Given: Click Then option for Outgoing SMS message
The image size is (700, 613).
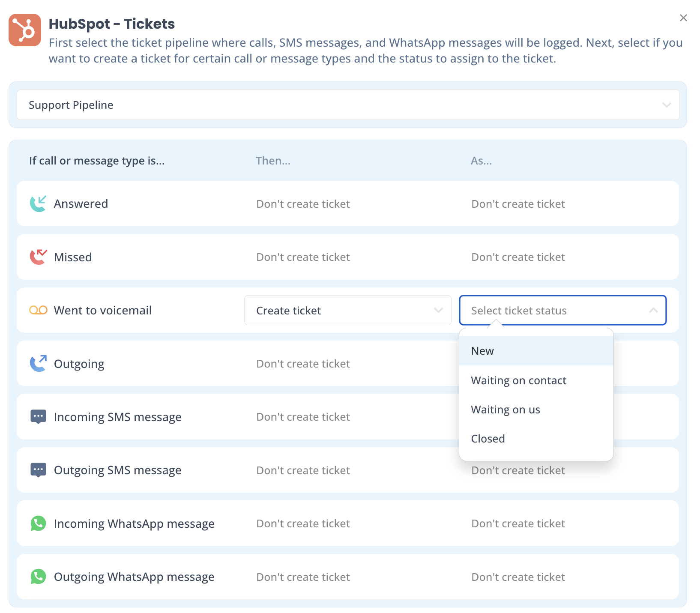Looking at the screenshot, I should pyautogui.click(x=303, y=470).
